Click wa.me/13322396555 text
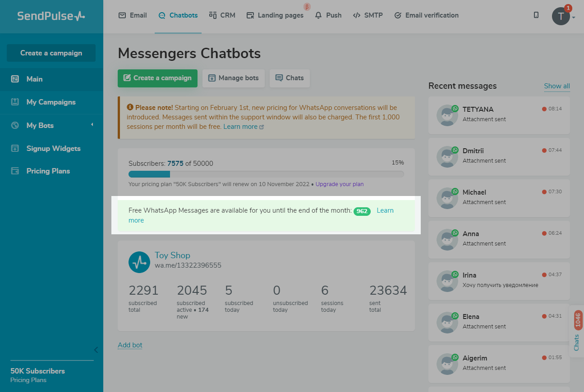This screenshot has width=584, height=392. click(x=188, y=265)
